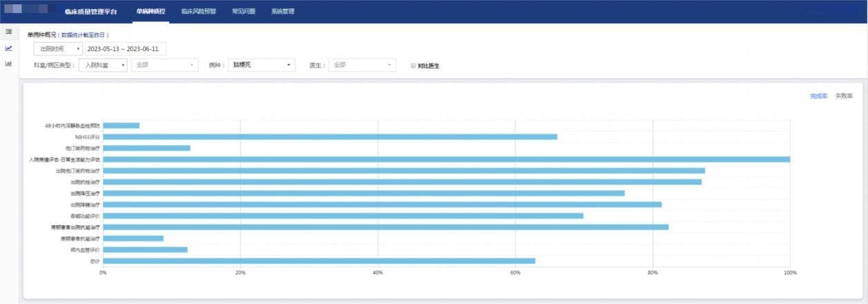Image resolution: width=868 pixels, height=304 pixels.
Task: Toggle the sidebar menu list icon
Action: [8, 32]
